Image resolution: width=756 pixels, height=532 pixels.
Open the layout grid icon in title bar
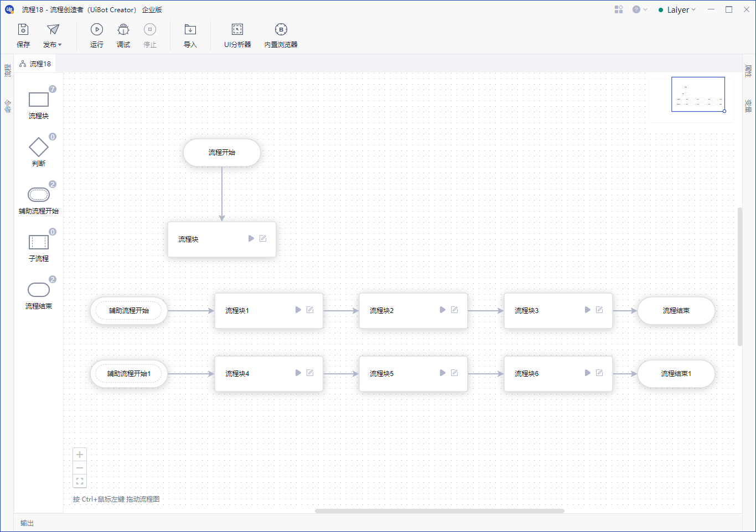click(x=619, y=9)
